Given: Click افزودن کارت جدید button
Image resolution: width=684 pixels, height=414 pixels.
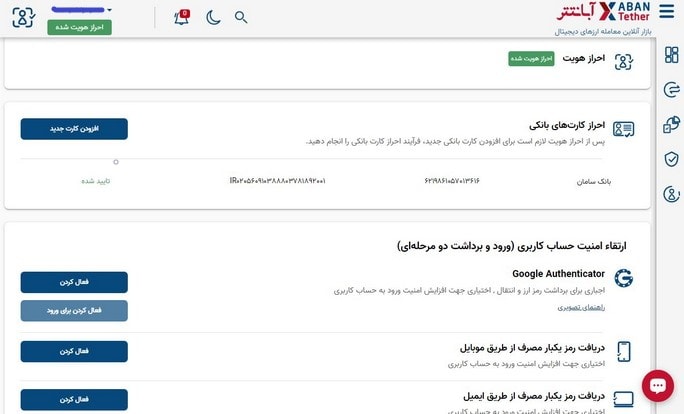Looking at the screenshot, I should click(74, 129).
